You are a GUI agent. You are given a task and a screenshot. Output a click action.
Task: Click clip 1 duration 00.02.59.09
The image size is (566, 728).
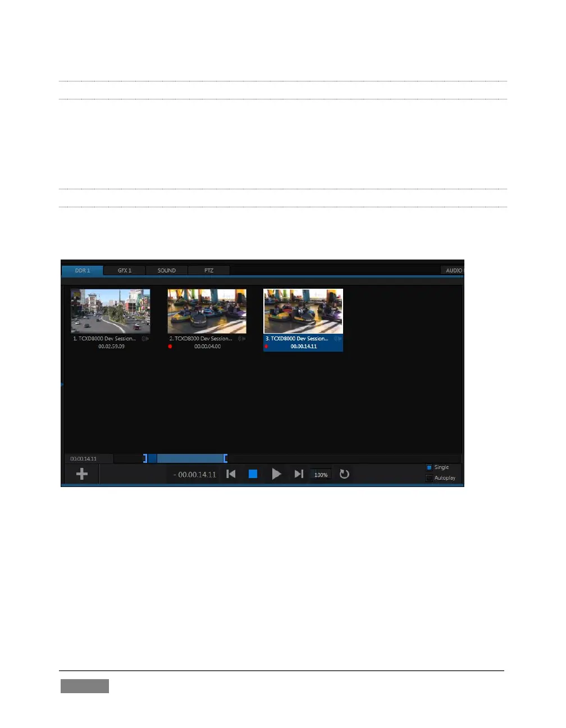[111, 347]
